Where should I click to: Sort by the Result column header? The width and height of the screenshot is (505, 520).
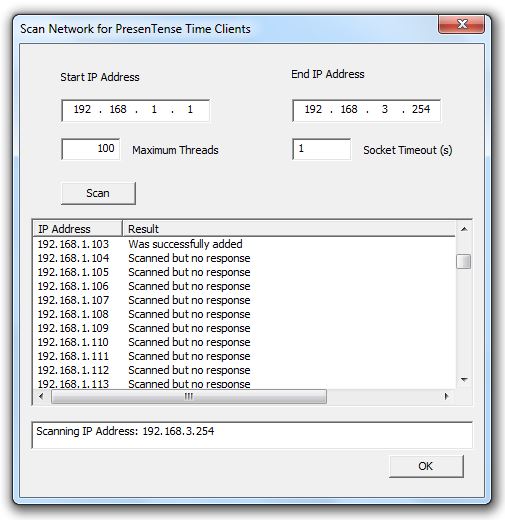point(289,229)
